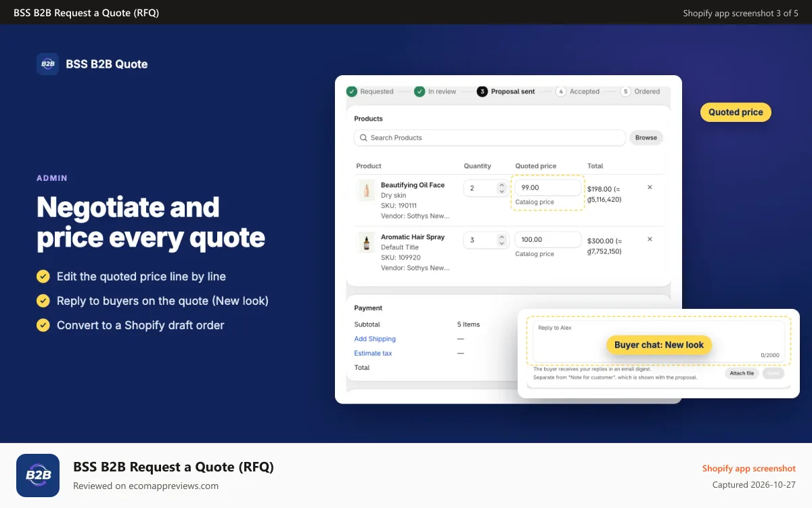This screenshot has height=508, width=812.
Task: Click the Add Shipping link
Action: pos(375,339)
